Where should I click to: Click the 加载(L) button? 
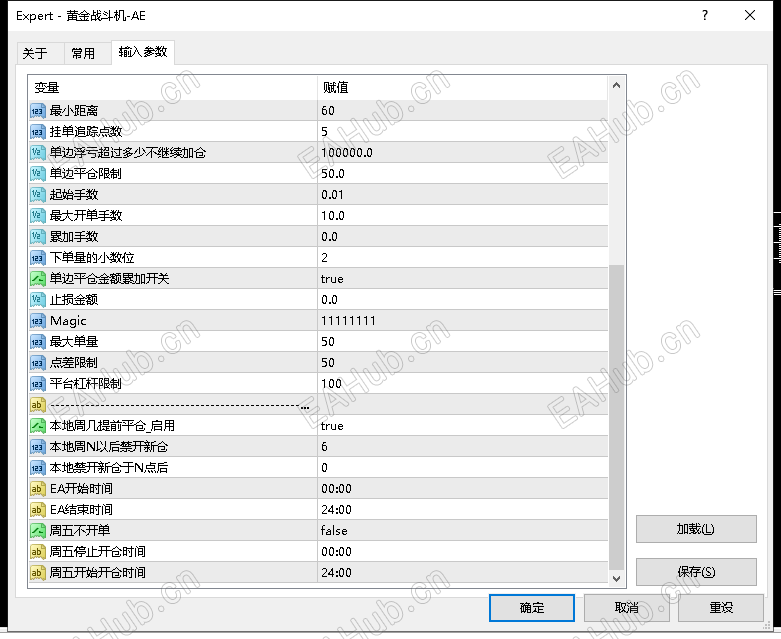tap(696, 529)
